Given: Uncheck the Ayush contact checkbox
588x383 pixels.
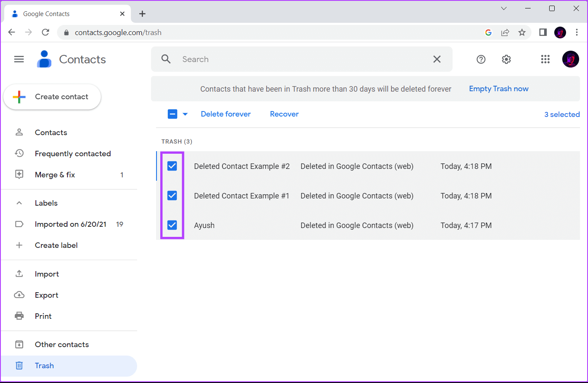Looking at the screenshot, I should tap(172, 225).
